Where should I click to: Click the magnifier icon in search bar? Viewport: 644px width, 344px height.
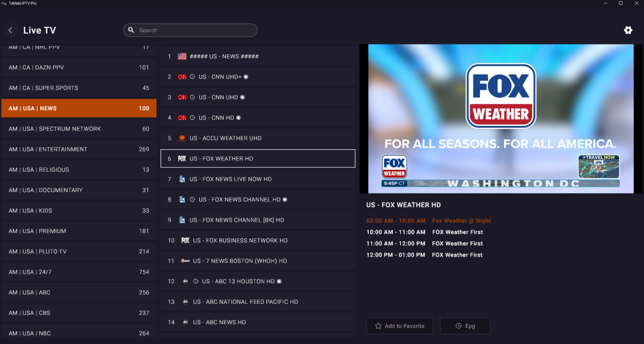[131, 30]
